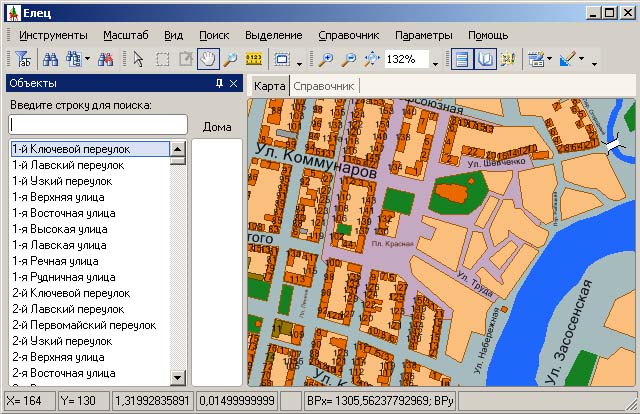Image resolution: width=640 pixels, height=414 pixels.
Task: Close the Объекты panel
Action: 233,83
